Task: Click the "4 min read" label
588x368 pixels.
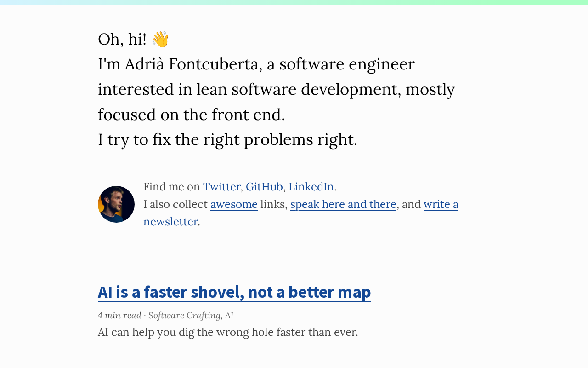Action: tap(119, 316)
